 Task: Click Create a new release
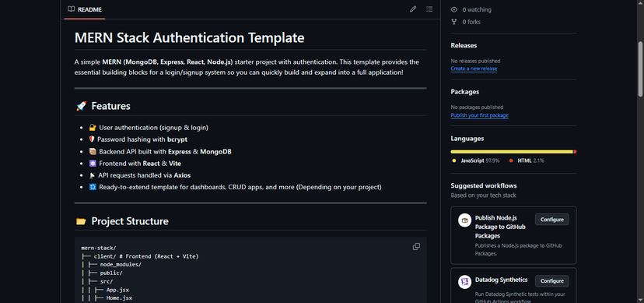pyautogui.click(x=474, y=69)
